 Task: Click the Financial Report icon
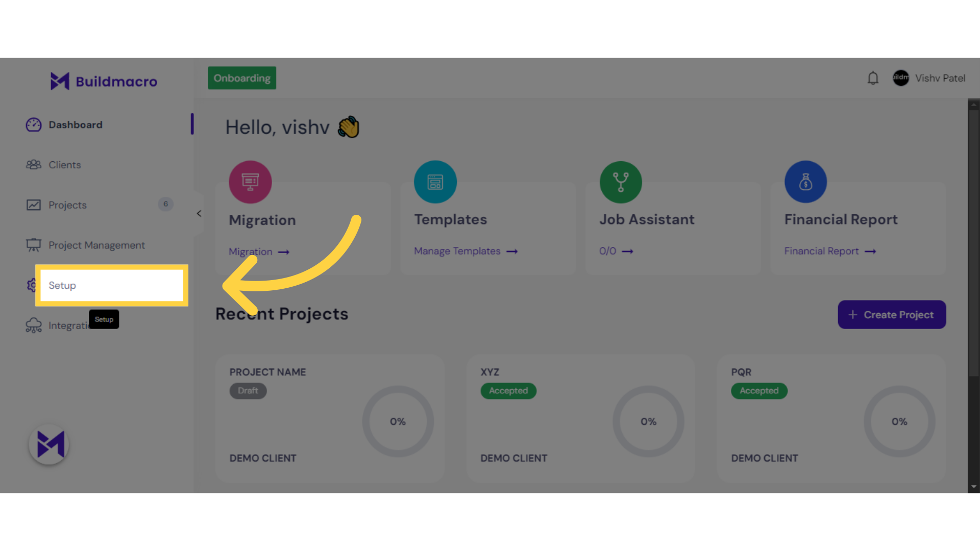tap(805, 182)
